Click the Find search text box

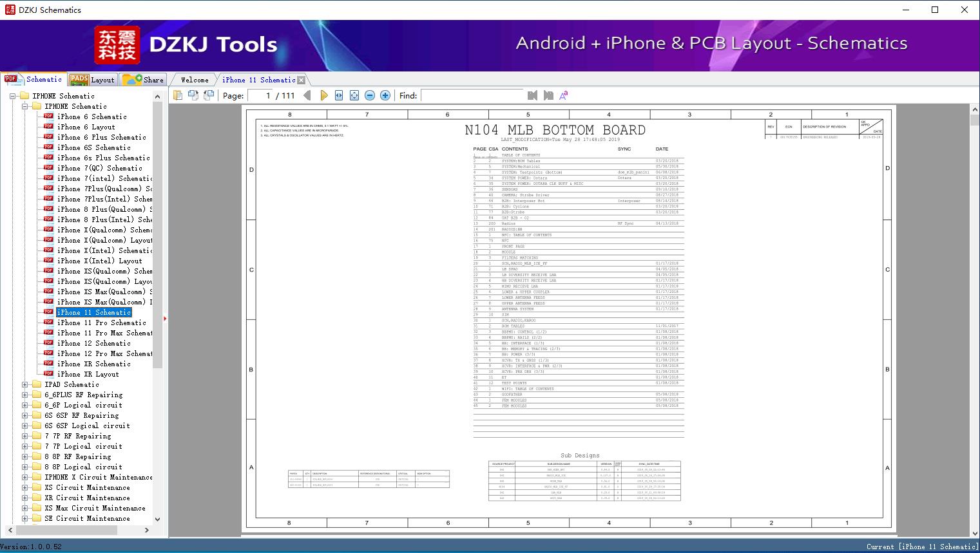[472, 95]
